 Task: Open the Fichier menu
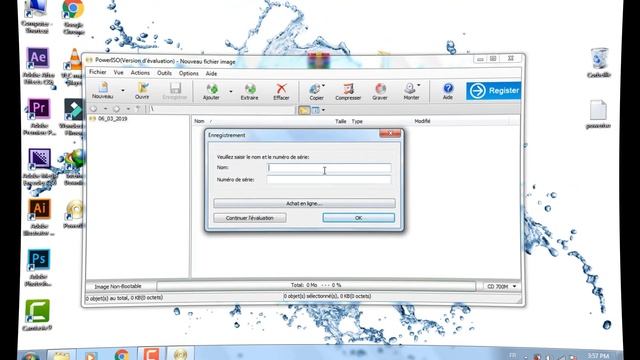(x=98, y=72)
